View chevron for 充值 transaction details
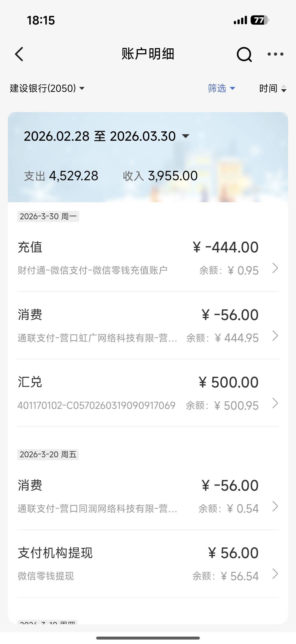Image resolution: width=296 pixels, height=644 pixels. coord(275,268)
